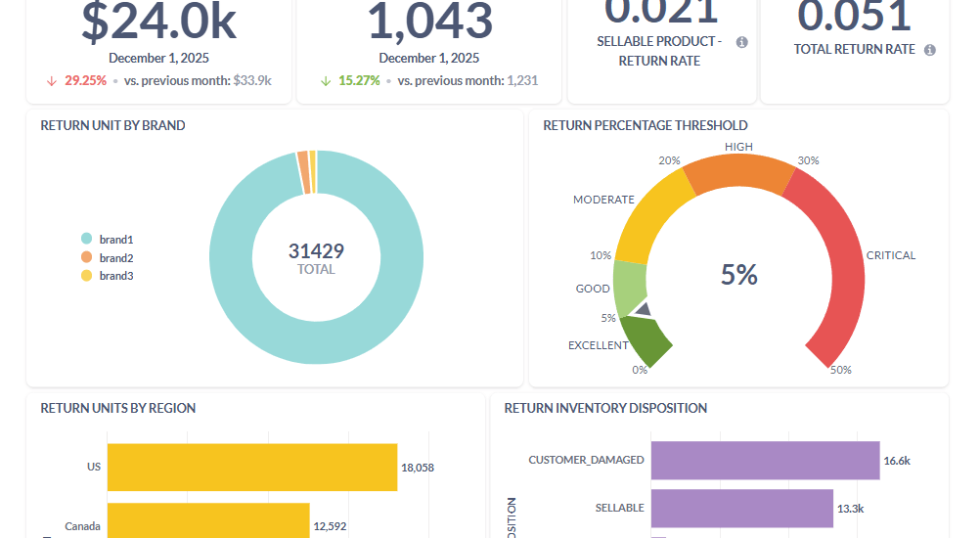Click the red down arrow next to 29.25%
The image size is (980, 538).
tap(50, 81)
